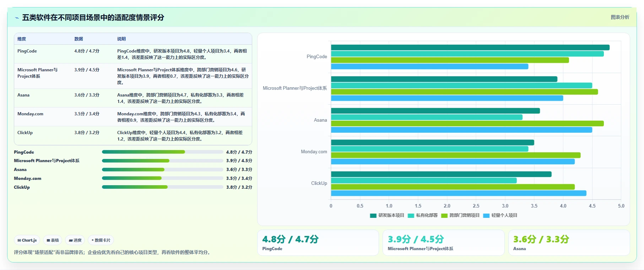Click the Microsoft Planner 3.9分 / 4.5分 stat card
The image size is (644, 270).
[443, 243]
